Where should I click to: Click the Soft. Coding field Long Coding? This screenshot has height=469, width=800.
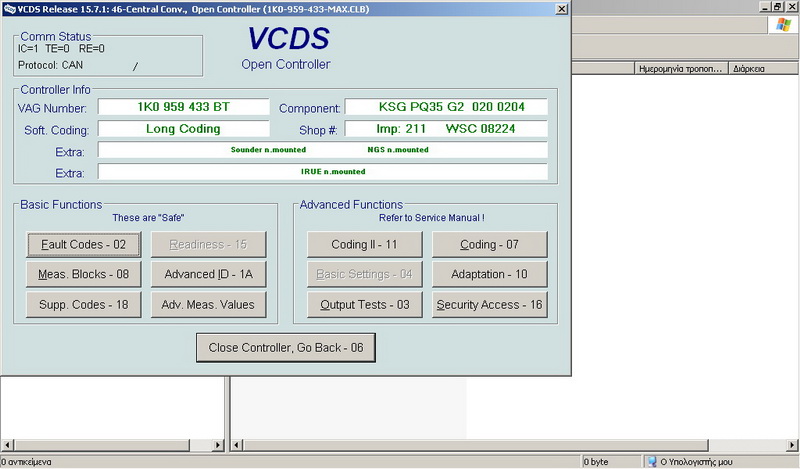[184, 129]
